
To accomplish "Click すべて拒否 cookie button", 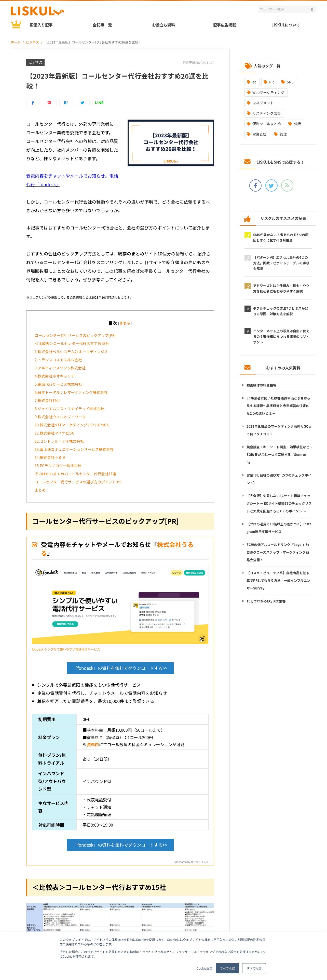I will [254, 968].
